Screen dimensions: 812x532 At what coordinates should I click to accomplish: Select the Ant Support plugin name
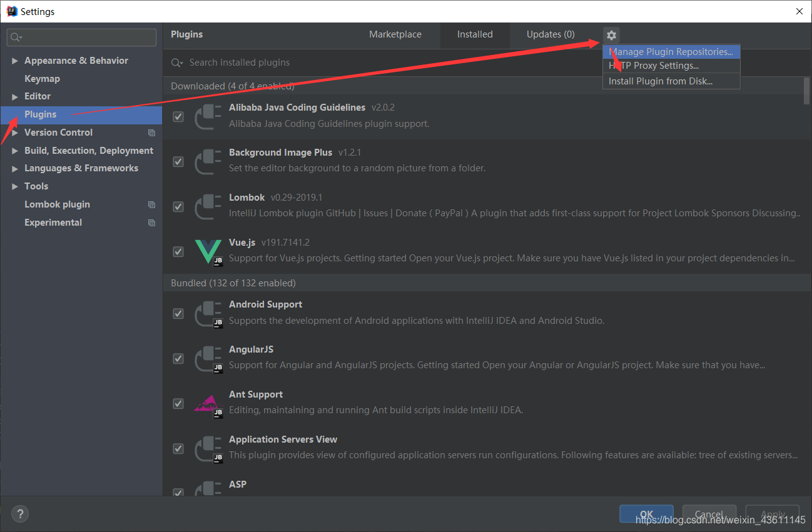(x=256, y=394)
